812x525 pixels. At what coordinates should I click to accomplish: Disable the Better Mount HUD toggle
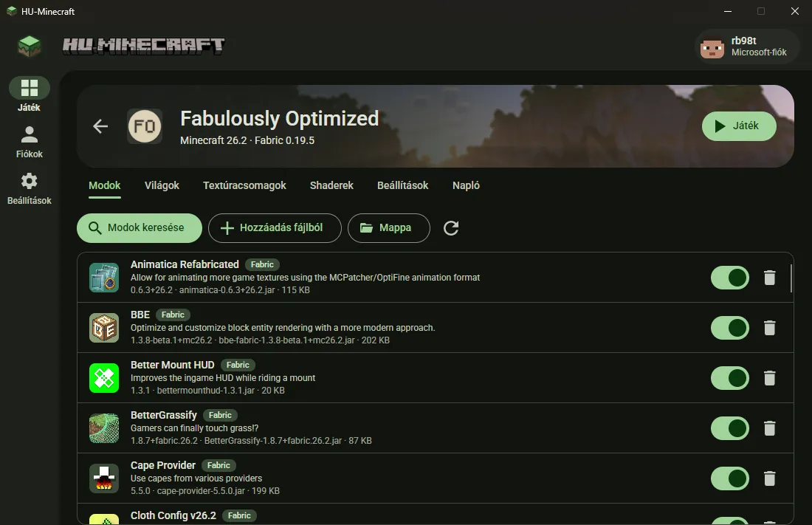pyautogui.click(x=729, y=378)
